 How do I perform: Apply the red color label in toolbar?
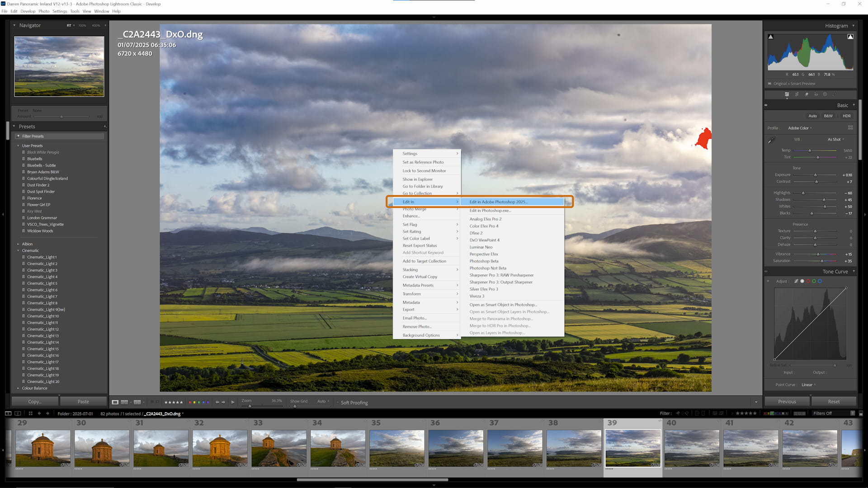190,402
